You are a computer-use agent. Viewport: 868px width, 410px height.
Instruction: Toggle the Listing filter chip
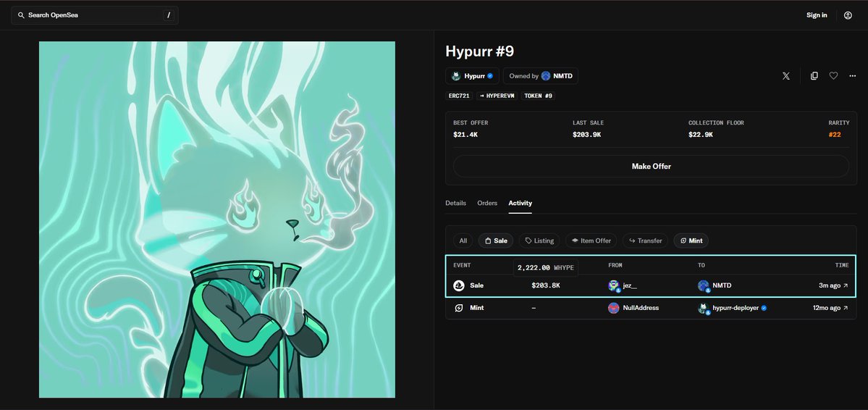540,240
